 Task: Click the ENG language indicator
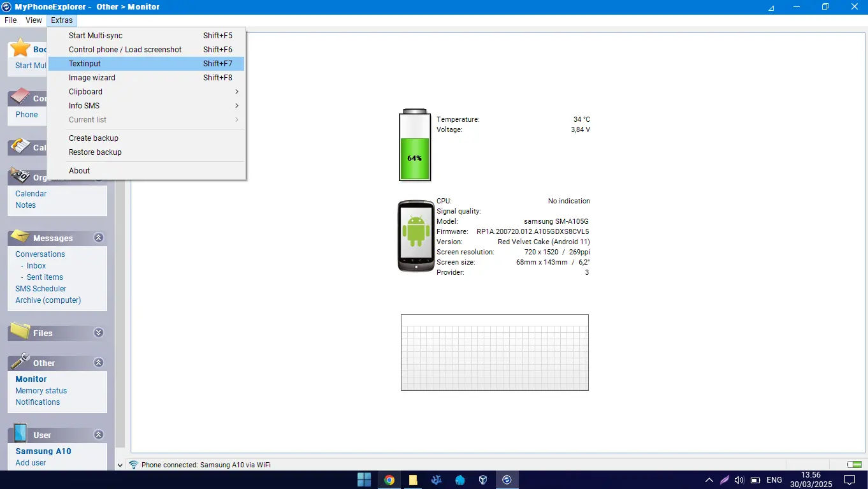point(774,480)
